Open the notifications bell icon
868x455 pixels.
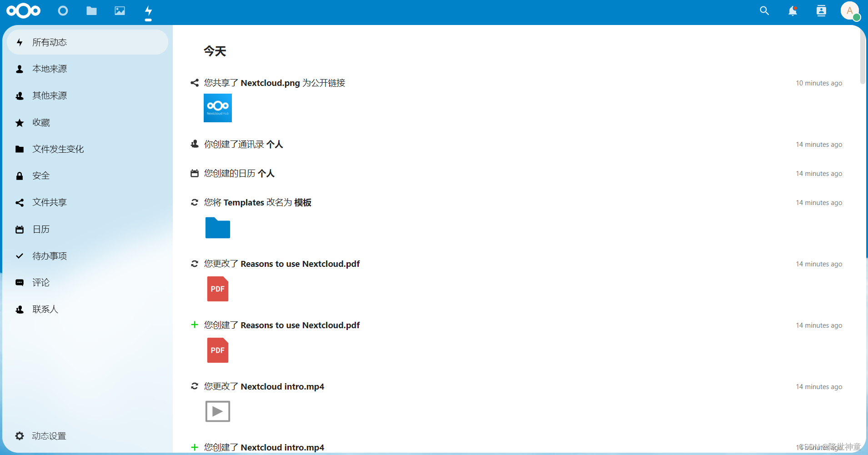(793, 10)
